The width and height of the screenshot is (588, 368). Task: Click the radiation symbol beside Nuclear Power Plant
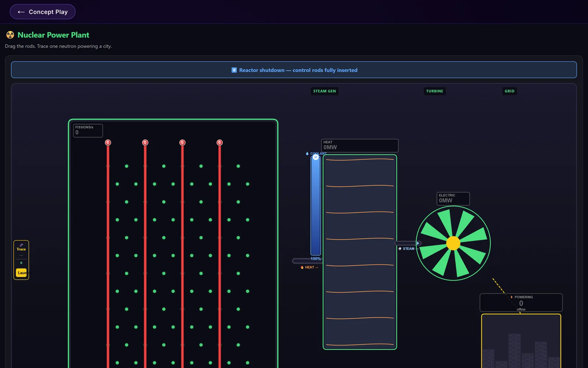tap(10, 35)
